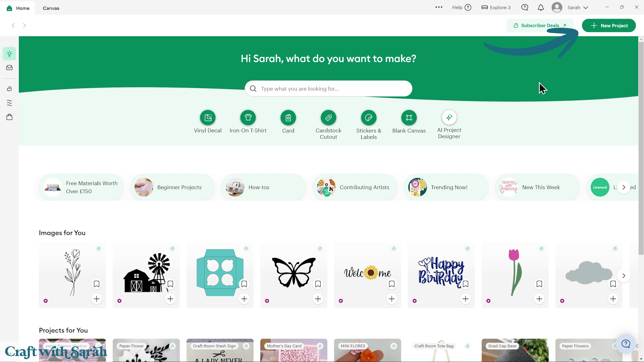Image resolution: width=644 pixels, height=362 pixels.
Task: Bookmark the grey cloud image
Action: [613, 284]
